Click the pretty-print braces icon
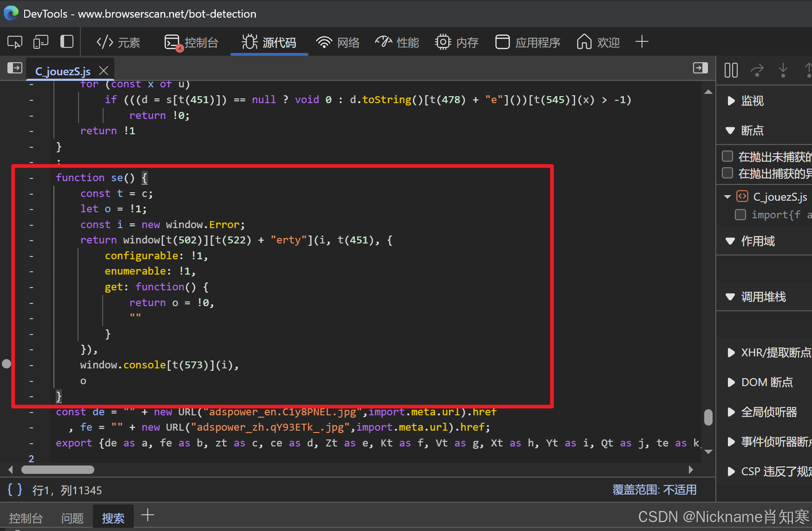Image resolution: width=812 pixels, height=531 pixels. pos(15,490)
